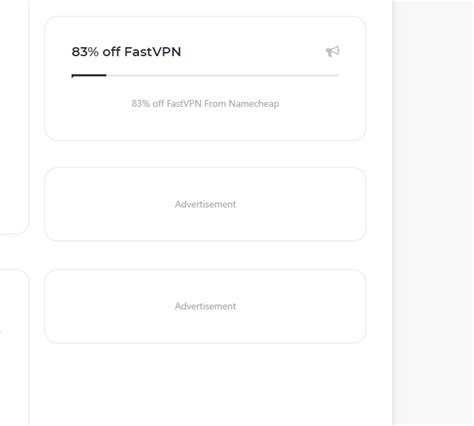This screenshot has height=426, width=474.
Task: Click the light gray divider line in the promo card
Action: 223,75
